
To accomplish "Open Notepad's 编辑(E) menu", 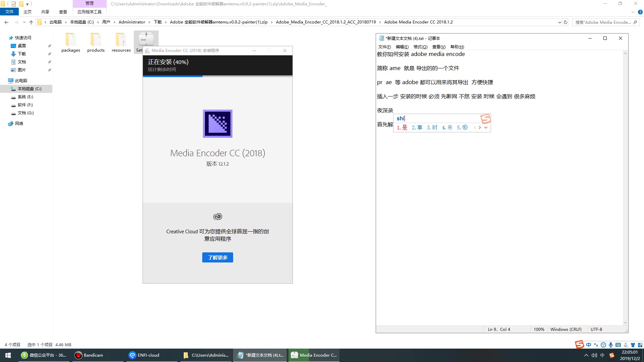I will (402, 47).
